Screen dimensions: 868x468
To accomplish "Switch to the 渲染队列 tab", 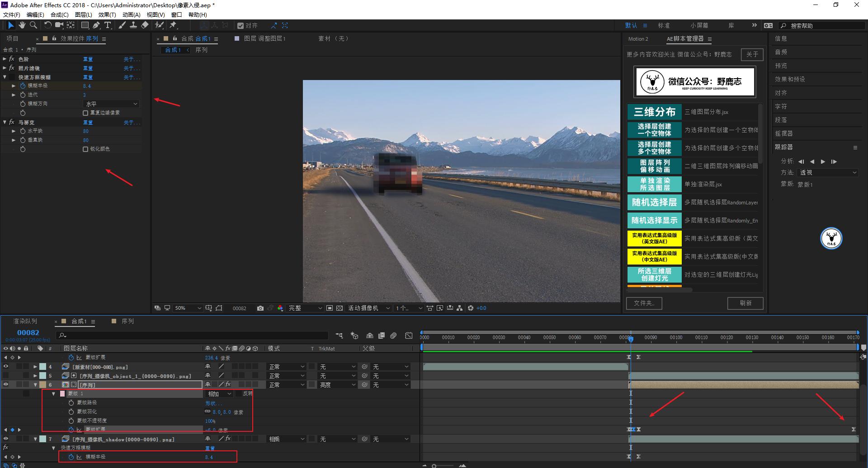I will (25, 321).
